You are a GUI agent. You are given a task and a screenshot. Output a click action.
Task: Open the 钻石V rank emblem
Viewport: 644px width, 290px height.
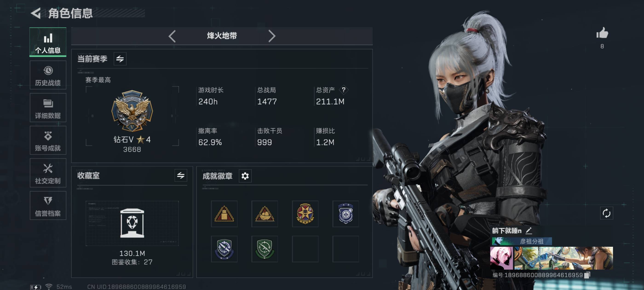[x=132, y=111]
